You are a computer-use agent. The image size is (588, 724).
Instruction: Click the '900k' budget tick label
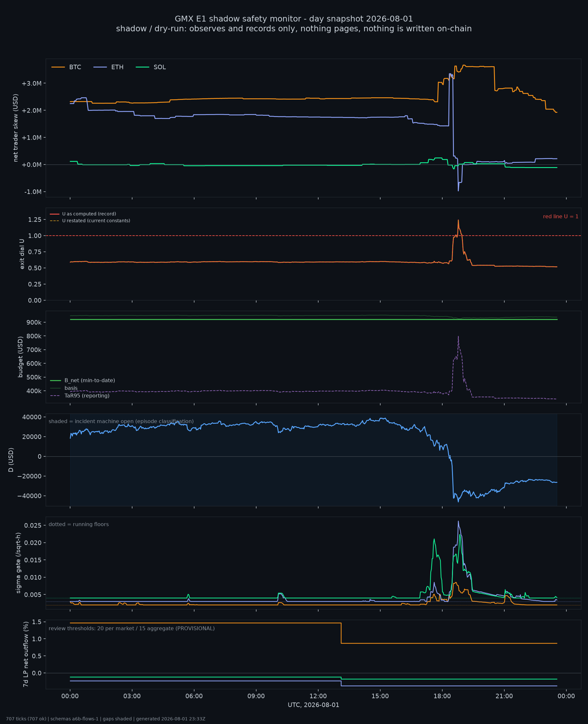[x=34, y=323]
